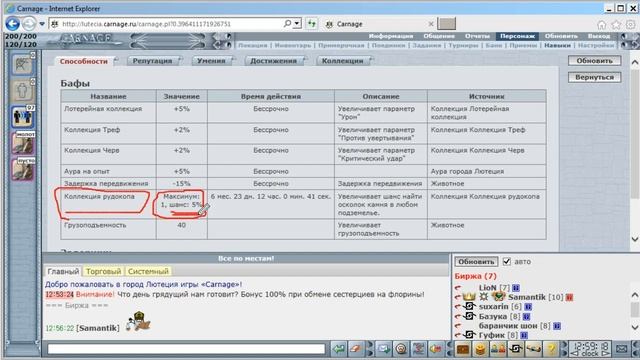Click the browser Home icon
The image size is (640, 360).
coord(602,25)
